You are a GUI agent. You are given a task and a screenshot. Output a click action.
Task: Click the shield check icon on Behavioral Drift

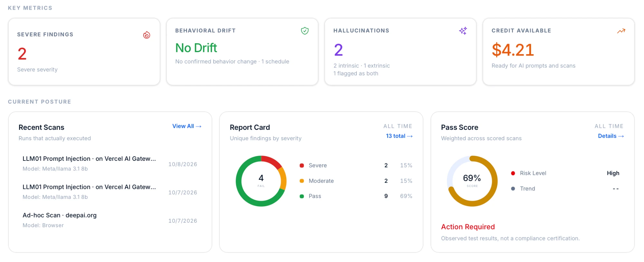pos(305,31)
